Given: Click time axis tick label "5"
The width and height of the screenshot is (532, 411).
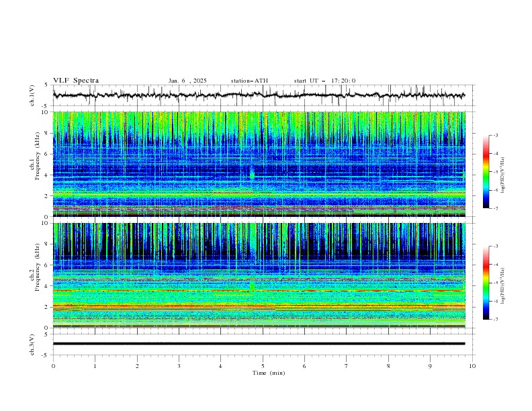Looking at the screenshot, I should 263,366.
